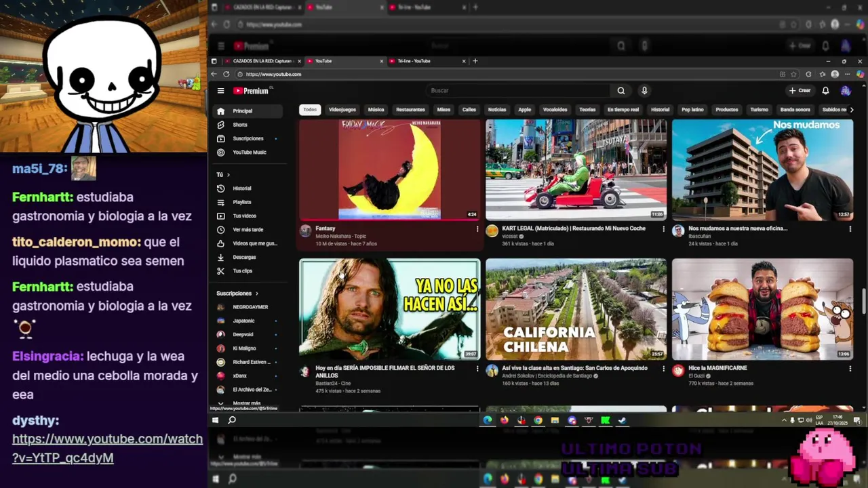Image resolution: width=868 pixels, height=488 pixels.
Task: Open YouTube Music from sidebar
Action: tap(250, 152)
